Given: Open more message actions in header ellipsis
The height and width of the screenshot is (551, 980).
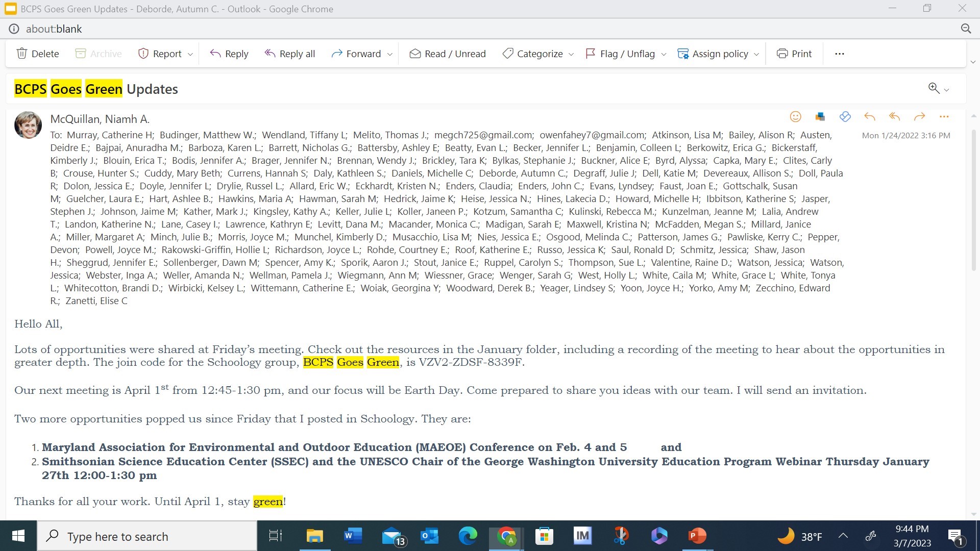Looking at the screenshot, I should pos(944,117).
